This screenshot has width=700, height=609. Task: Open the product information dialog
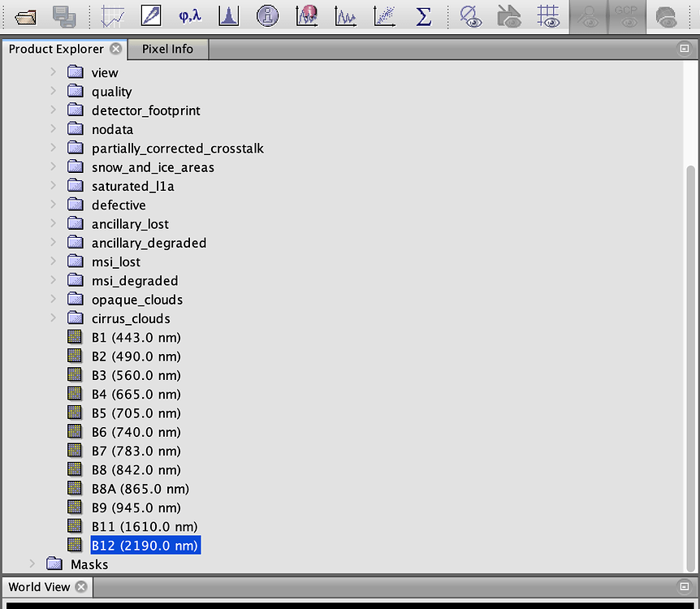pyautogui.click(x=268, y=15)
